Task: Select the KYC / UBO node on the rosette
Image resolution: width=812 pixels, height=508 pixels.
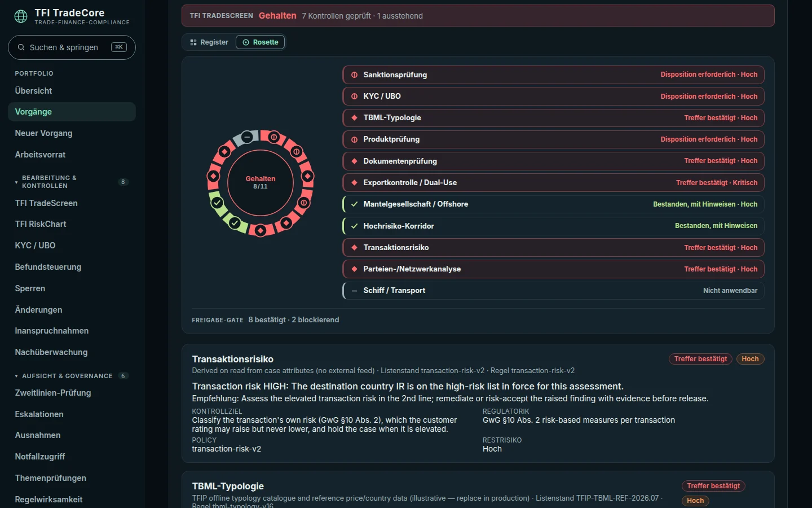Action: pos(297,151)
